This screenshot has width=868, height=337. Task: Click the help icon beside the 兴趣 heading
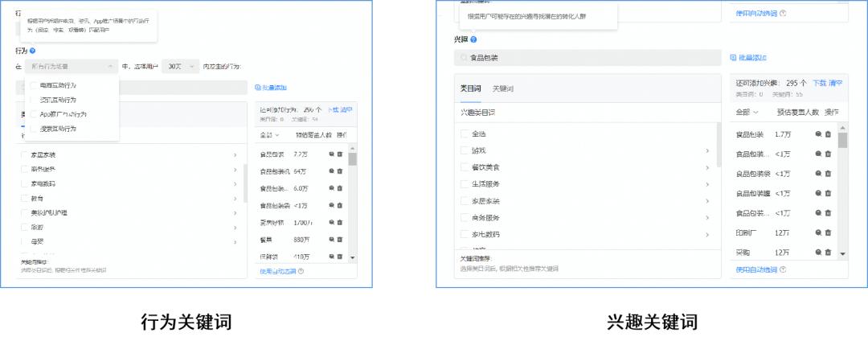coord(474,39)
